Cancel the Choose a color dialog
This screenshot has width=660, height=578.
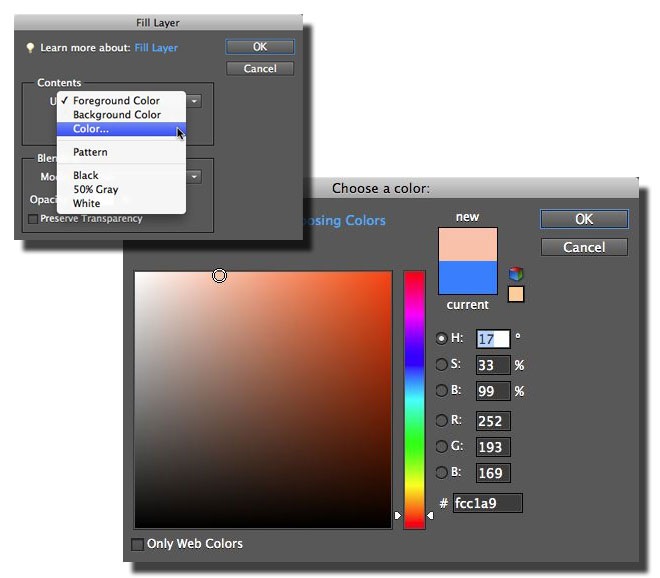(584, 247)
